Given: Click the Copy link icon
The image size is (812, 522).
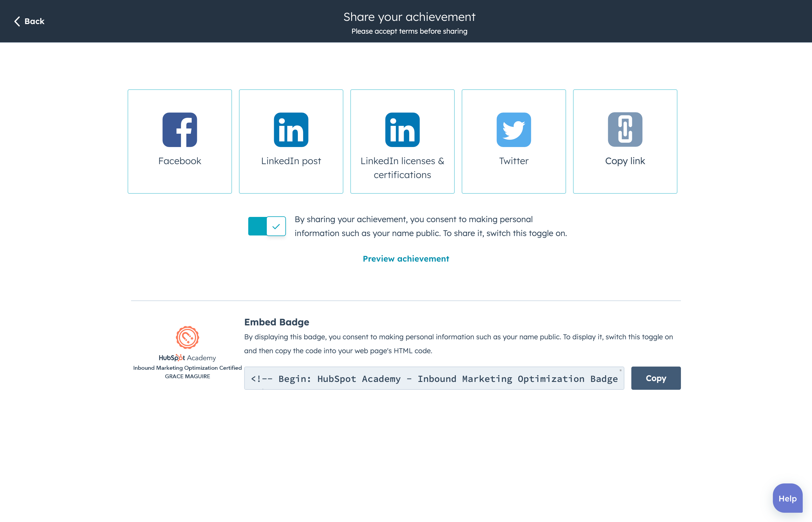Looking at the screenshot, I should tap(626, 129).
